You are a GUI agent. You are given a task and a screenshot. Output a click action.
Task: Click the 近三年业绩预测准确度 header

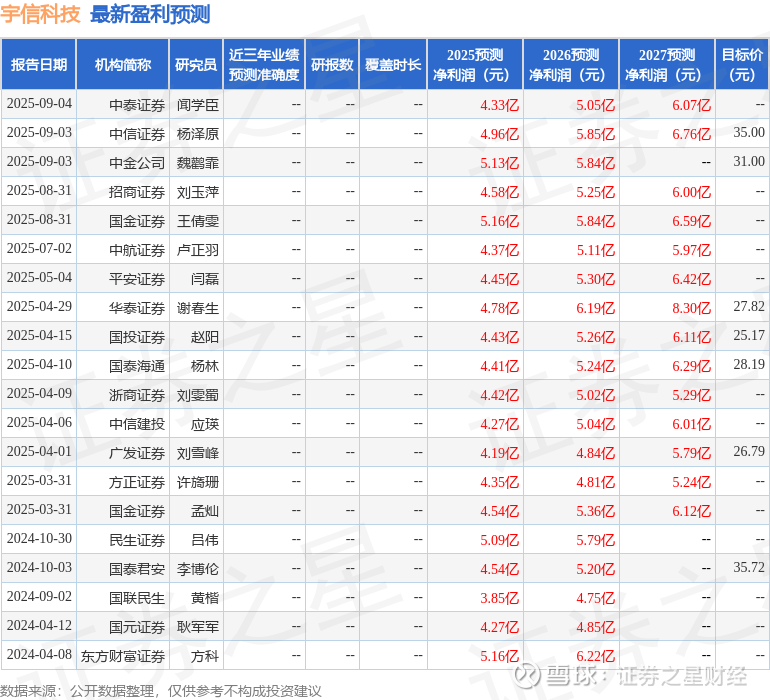point(264,64)
